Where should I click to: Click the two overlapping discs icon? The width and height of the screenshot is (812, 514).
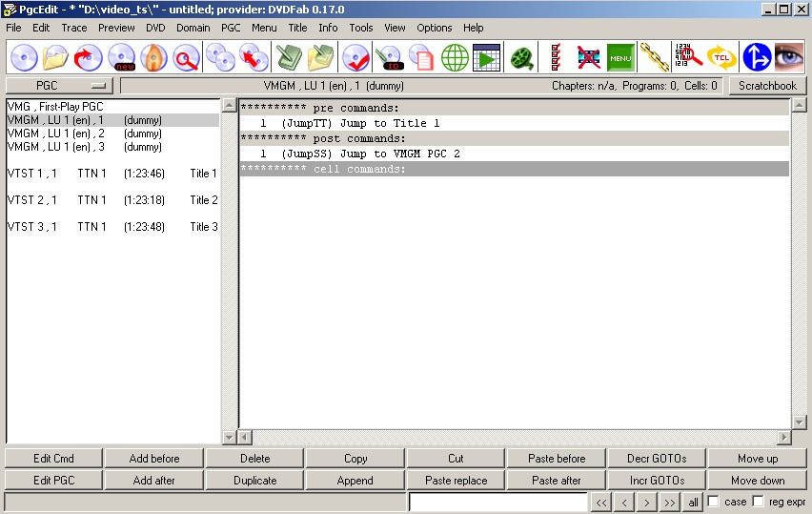point(220,57)
